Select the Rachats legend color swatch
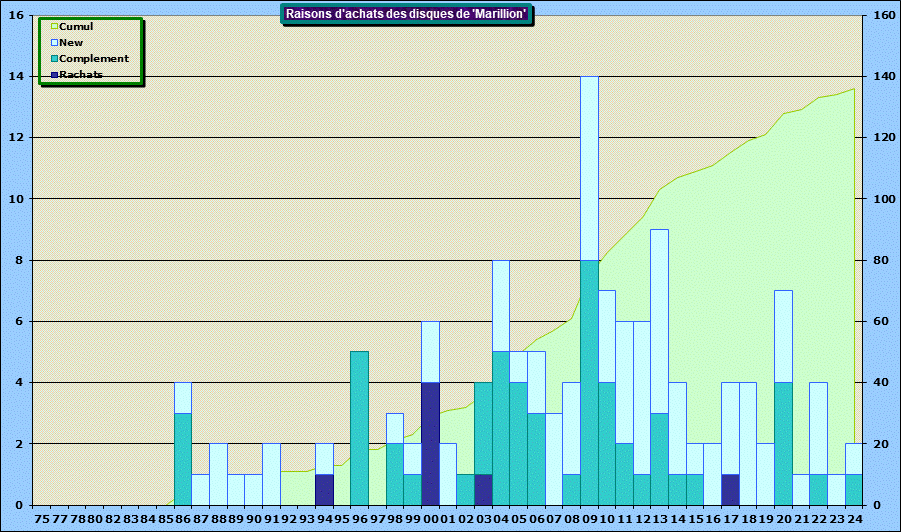Screen dimensions: 901x532 pyautogui.click(x=55, y=75)
